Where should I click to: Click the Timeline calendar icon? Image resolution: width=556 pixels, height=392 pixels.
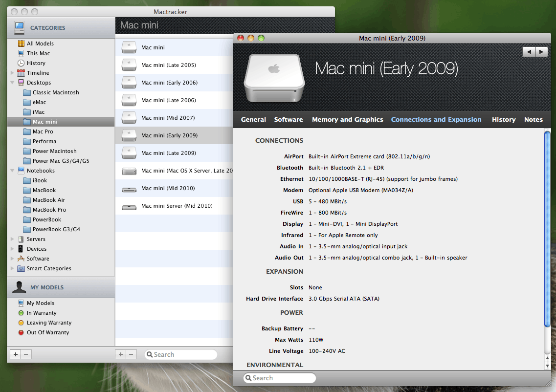(x=22, y=73)
